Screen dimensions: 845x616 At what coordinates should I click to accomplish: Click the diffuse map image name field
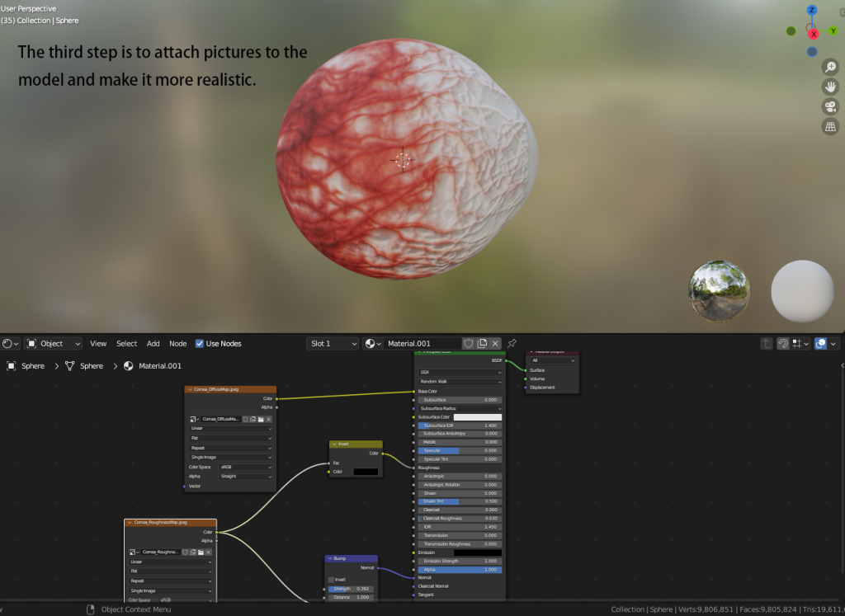(x=221, y=419)
